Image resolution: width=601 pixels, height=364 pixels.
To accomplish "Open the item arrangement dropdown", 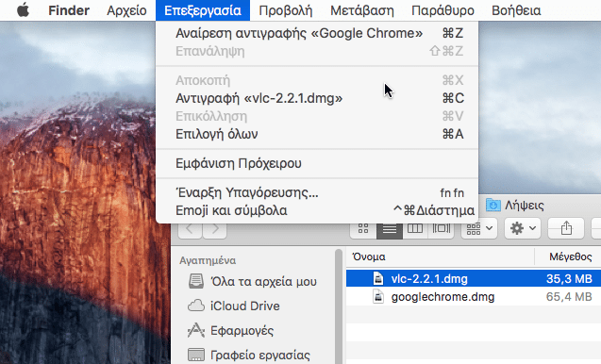I will point(479,229).
